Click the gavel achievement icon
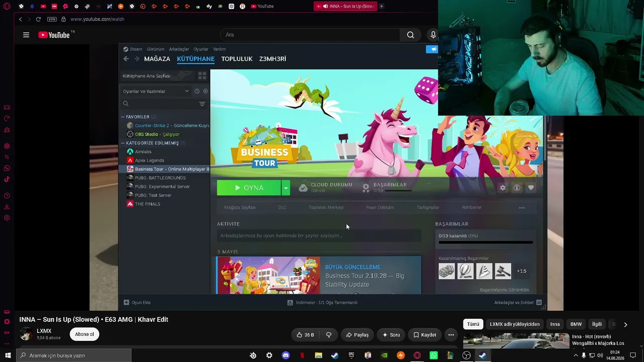The image size is (644, 362). point(503,271)
